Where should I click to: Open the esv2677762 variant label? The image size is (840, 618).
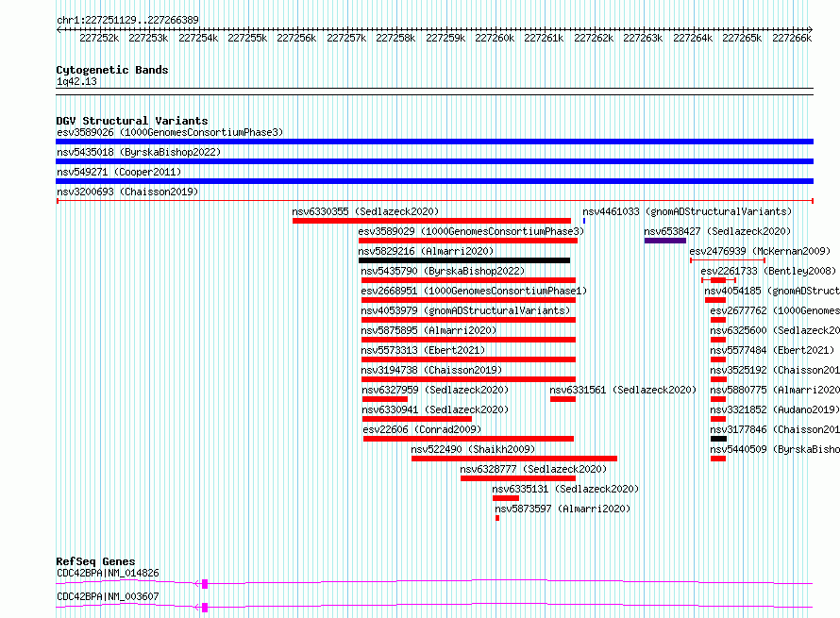(x=775, y=310)
